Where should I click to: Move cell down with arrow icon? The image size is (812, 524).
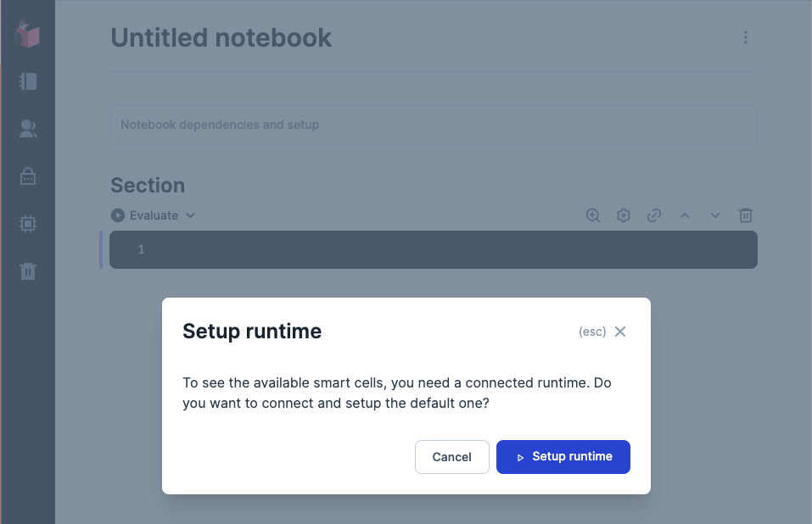(x=715, y=215)
